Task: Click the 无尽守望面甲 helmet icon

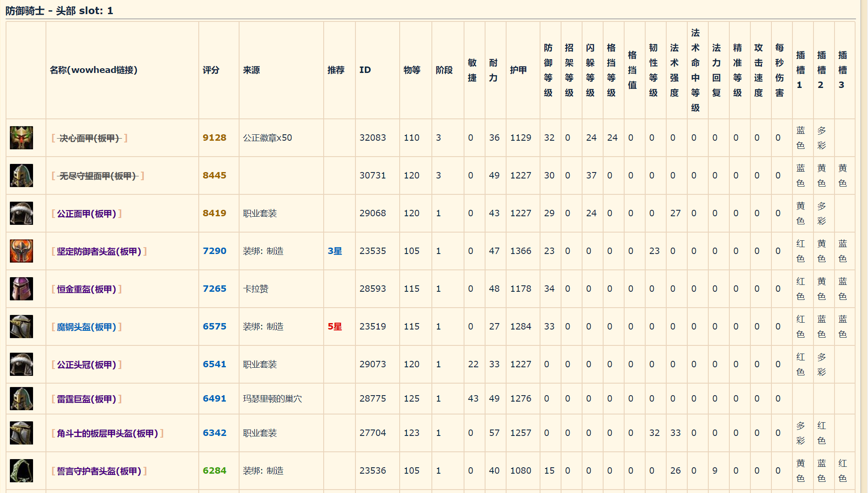Action: tap(21, 175)
